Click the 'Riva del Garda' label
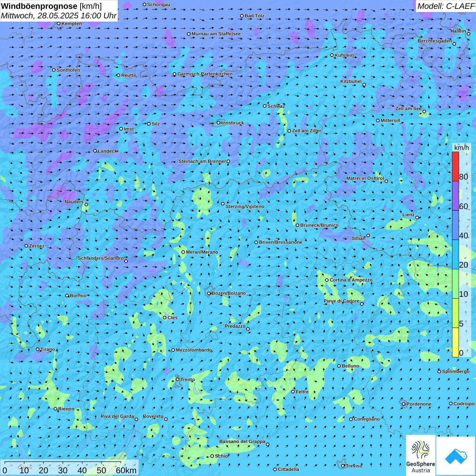 tap(117, 416)
